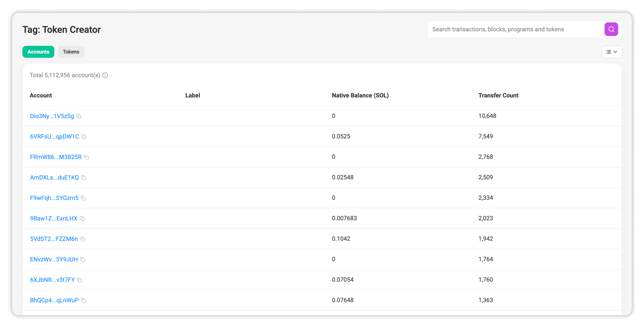Open the list view options dropdown
Screen dimensions: 644x328
(x=611, y=52)
